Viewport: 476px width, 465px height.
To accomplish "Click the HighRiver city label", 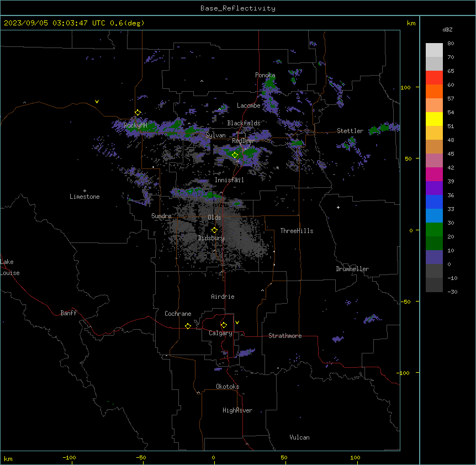I will pos(237,410).
